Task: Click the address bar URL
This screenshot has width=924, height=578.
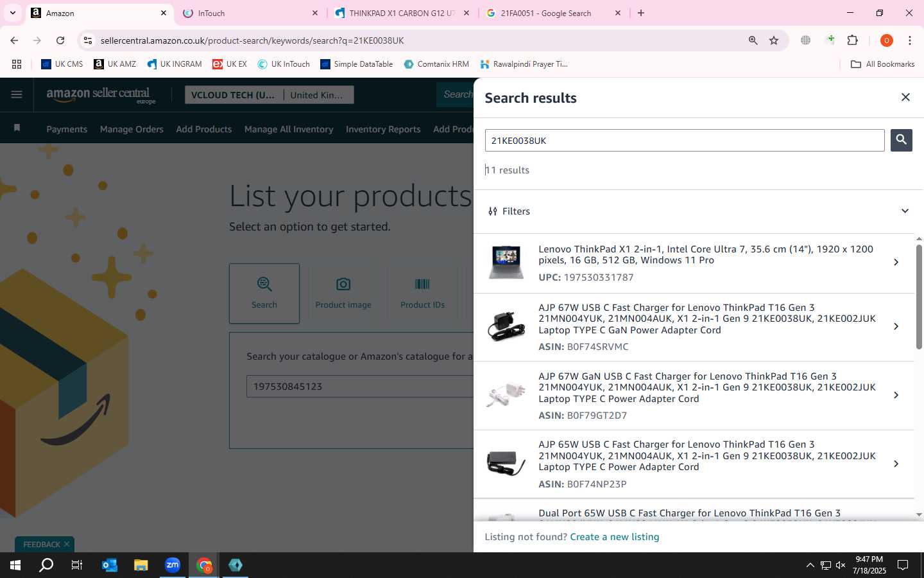Action: [x=252, y=40]
